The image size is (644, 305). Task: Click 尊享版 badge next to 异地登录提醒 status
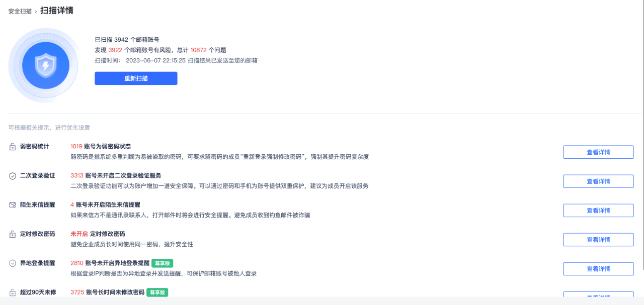[x=162, y=263]
